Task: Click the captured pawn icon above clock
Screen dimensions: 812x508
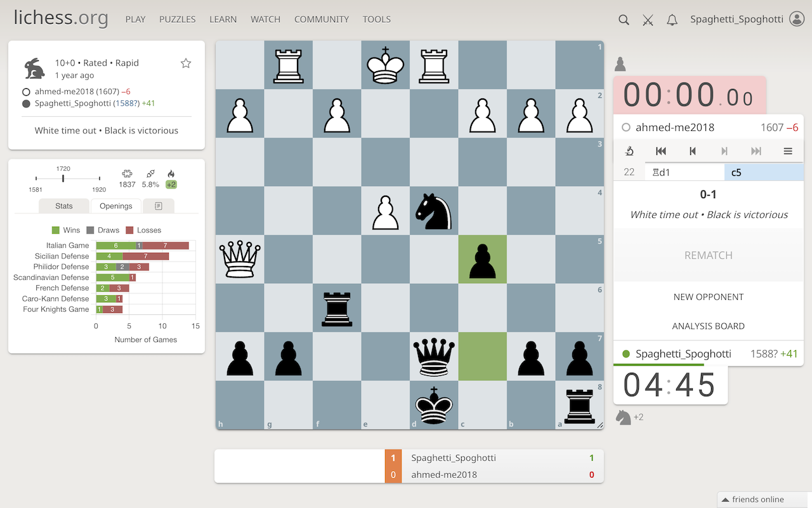Action: pyautogui.click(x=620, y=63)
